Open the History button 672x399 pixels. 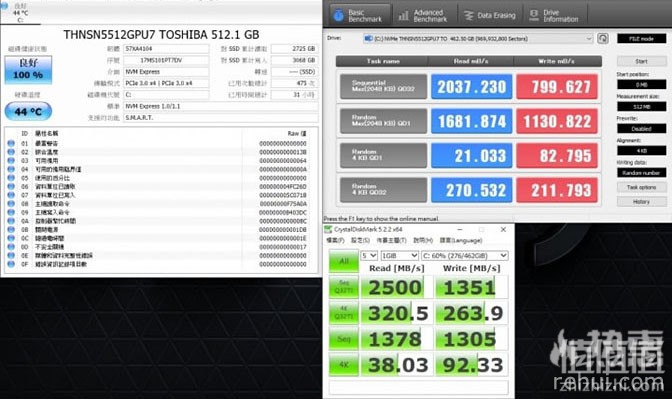click(x=641, y=201)
